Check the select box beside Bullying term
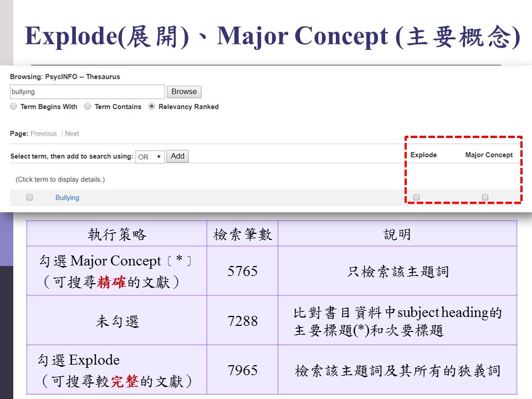This screenshot has width=532, height=399. point(29,197)
